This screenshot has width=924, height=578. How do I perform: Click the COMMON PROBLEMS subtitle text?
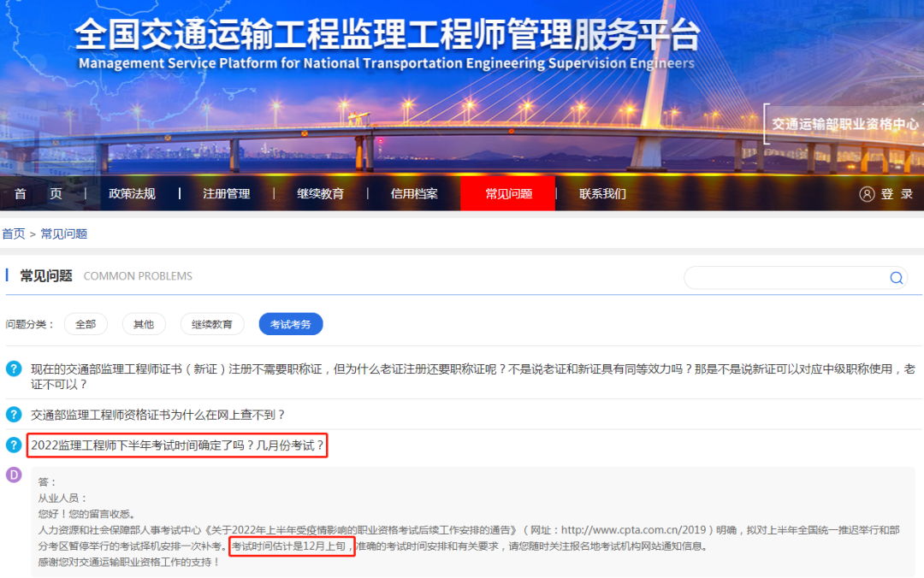click(138, 275)
